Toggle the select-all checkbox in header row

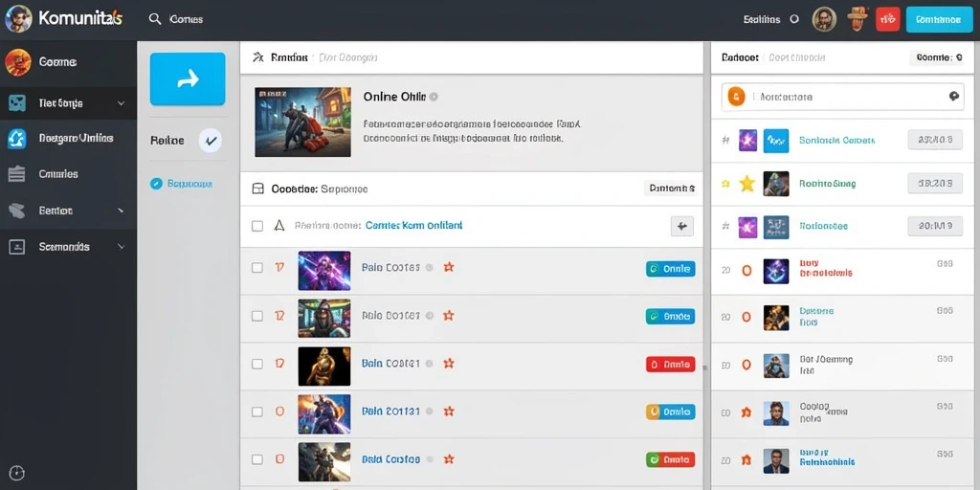click(x=256, y=226)
